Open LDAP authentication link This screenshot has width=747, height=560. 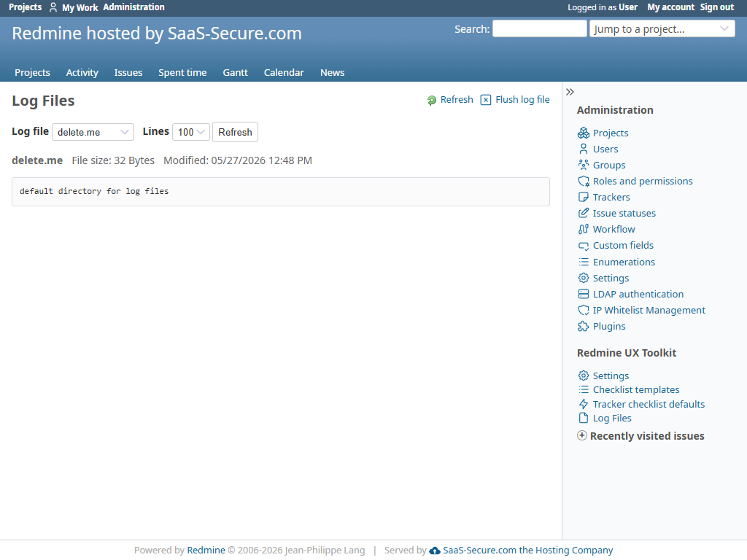[x=638, y=294]
